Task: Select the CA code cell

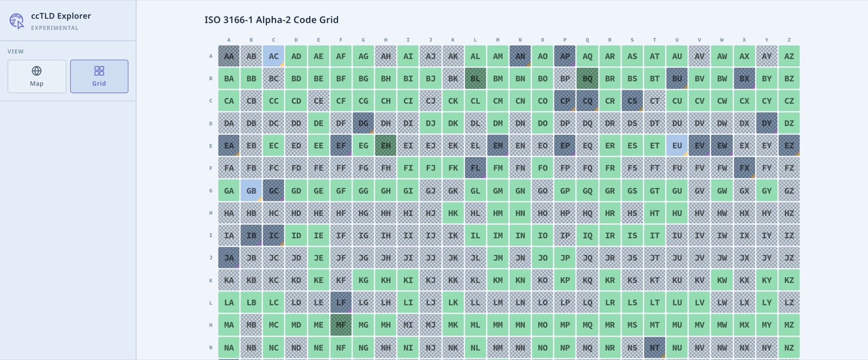Action: [229, 101]
